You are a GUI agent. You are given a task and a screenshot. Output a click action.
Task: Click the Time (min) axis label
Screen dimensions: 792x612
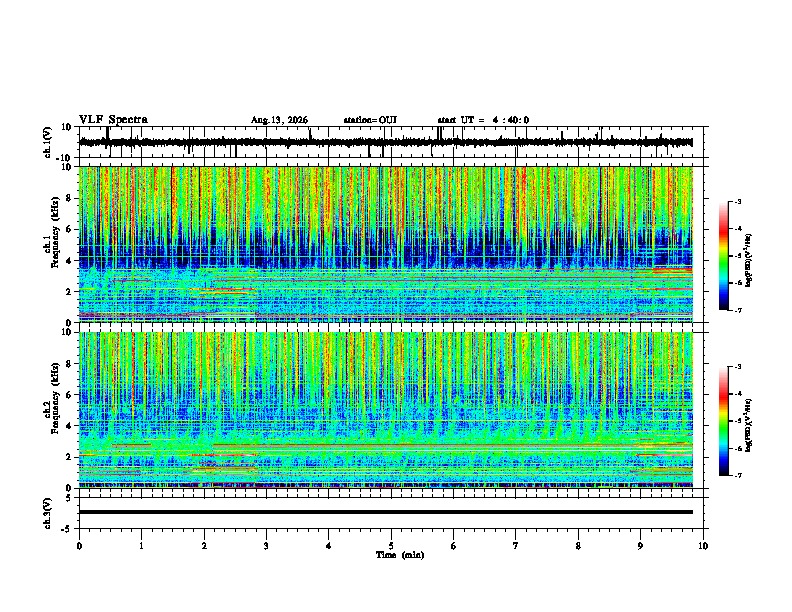click(400, 555)
